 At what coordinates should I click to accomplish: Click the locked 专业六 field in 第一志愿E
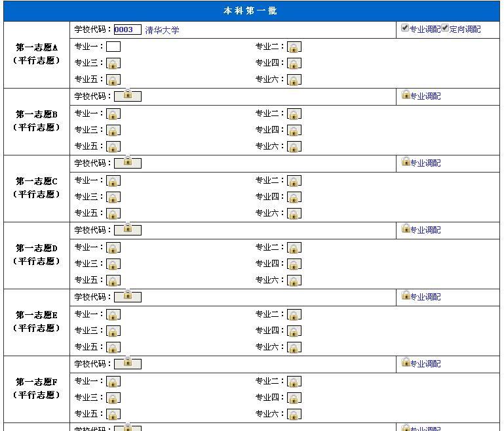[294, 348]
